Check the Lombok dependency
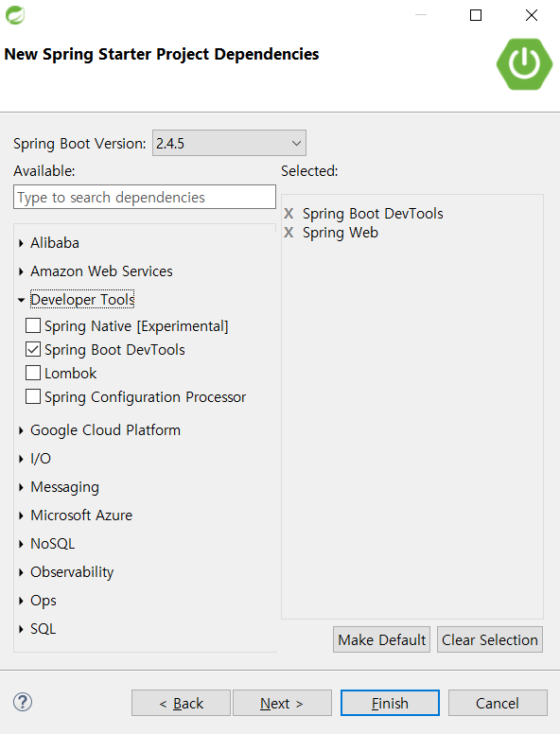Screen dimensions: 560x734 click(33, 373)
